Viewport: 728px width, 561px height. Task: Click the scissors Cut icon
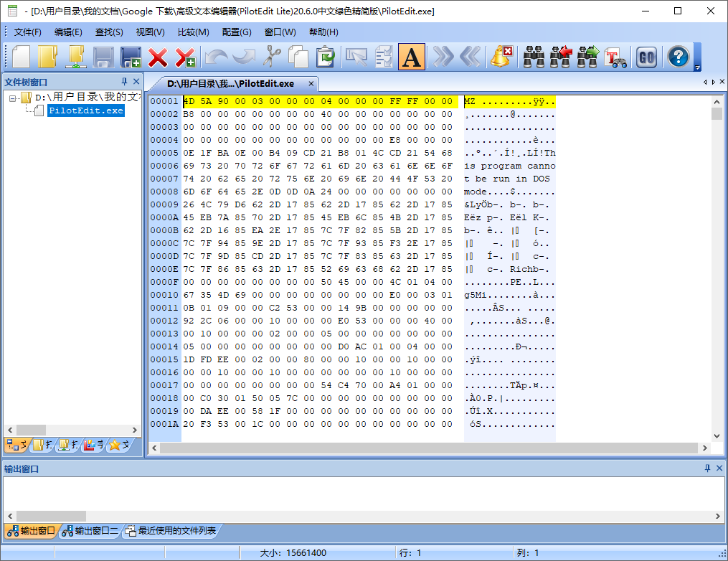(x=272, y=57)
